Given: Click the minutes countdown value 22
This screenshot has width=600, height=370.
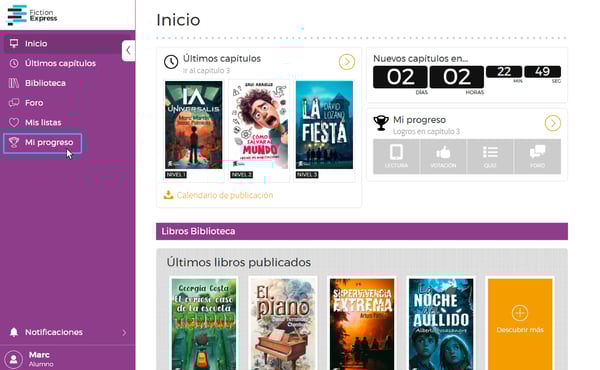Looking at the screenshot, I should 504,72.
